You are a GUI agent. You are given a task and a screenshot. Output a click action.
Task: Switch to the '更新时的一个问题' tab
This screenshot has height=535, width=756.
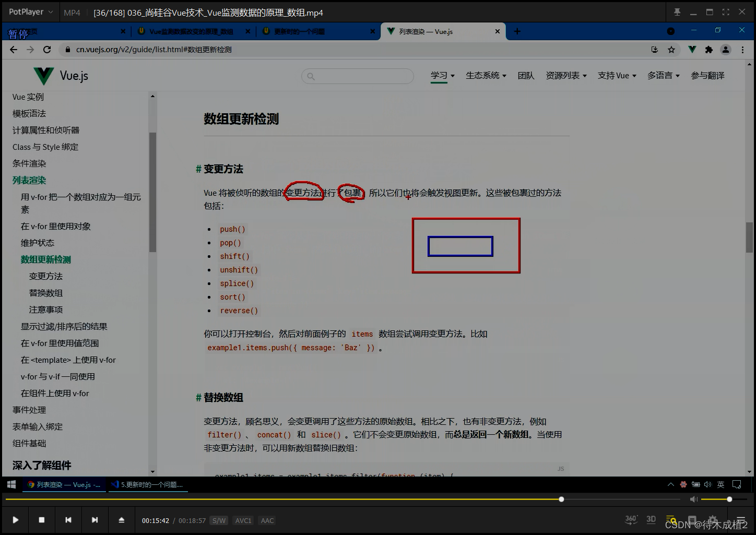(x=299, y=31)
